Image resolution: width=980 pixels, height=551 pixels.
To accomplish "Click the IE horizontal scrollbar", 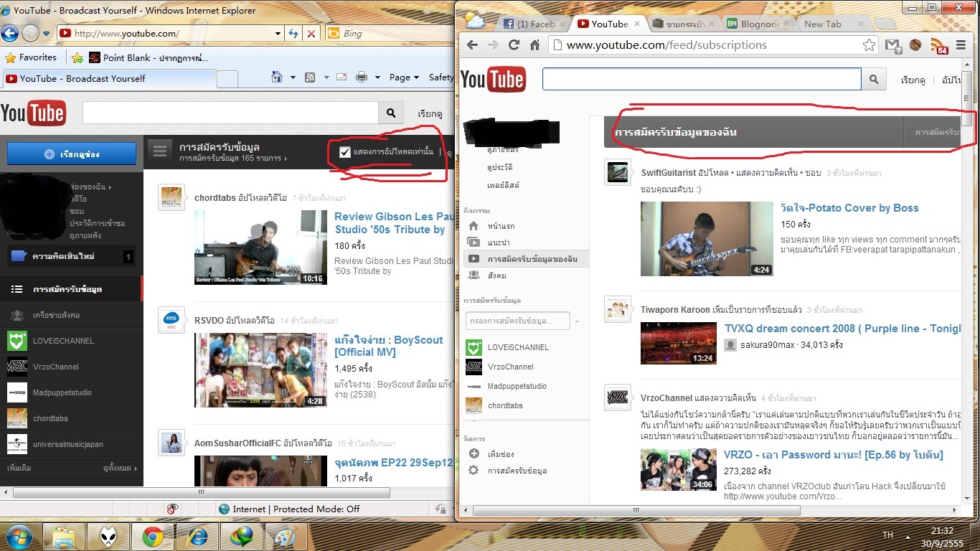I will pyautogui.click(x=202, y=493).
